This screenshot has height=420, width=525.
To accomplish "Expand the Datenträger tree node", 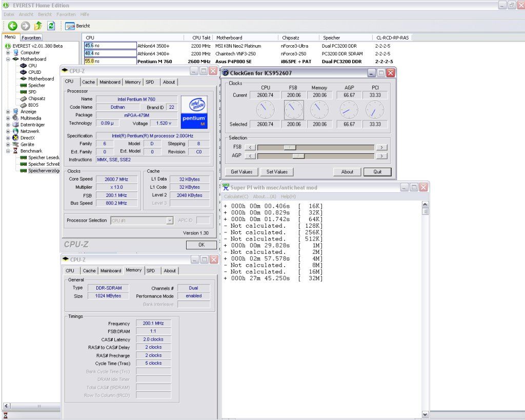I will pos(8,125).
